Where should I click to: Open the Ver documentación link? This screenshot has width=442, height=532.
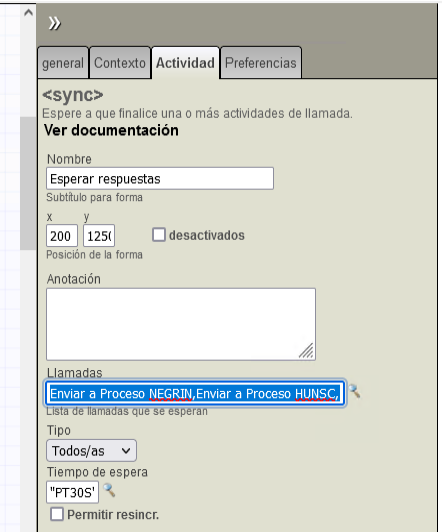pyautogui.click(x=111, y=130)
